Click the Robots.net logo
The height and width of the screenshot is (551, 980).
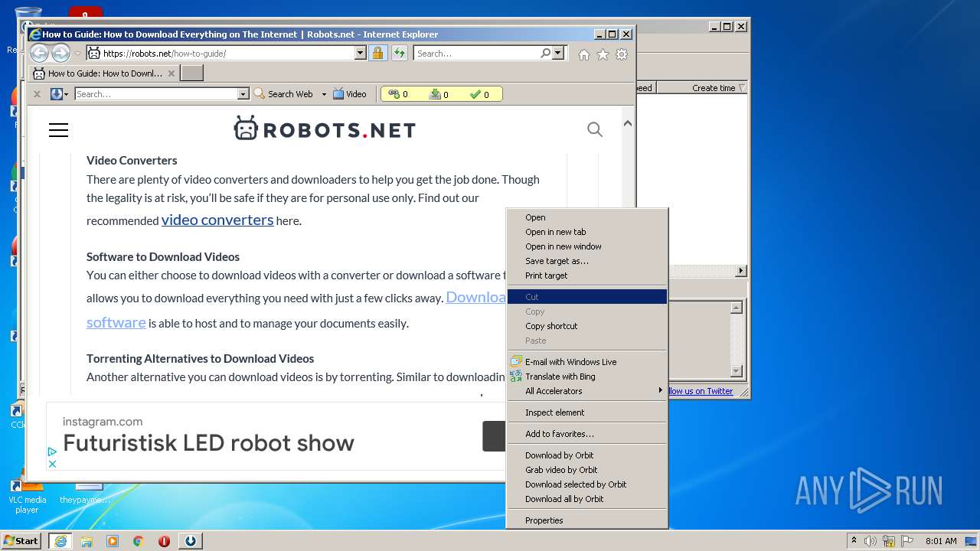[325, 129]
